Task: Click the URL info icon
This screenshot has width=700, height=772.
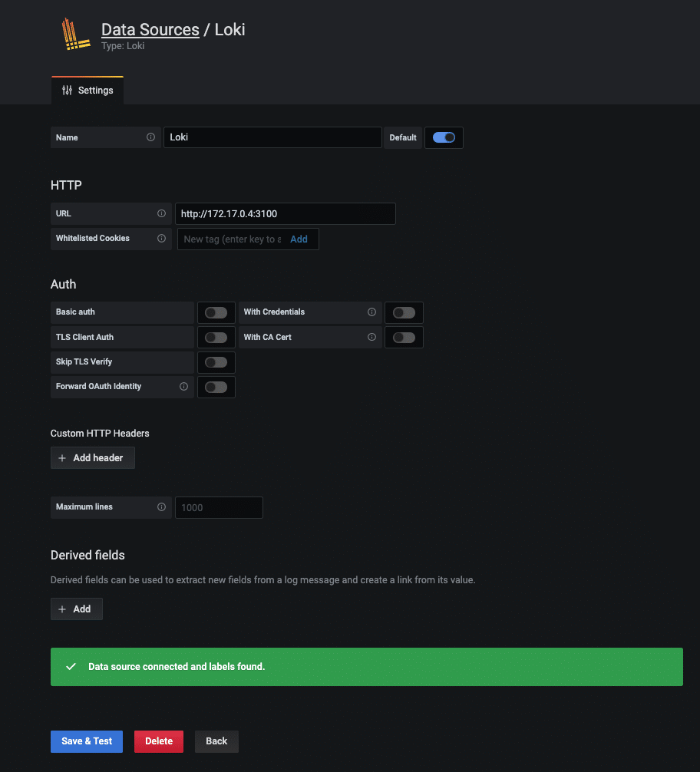Action: (x=161, y=213)
